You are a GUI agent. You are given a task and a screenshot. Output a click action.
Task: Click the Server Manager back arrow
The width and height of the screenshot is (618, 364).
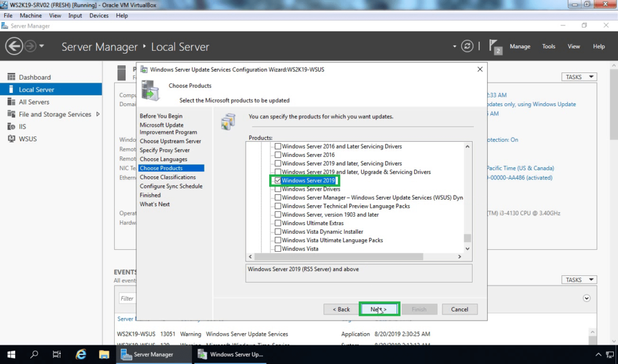tap(14, 46)
